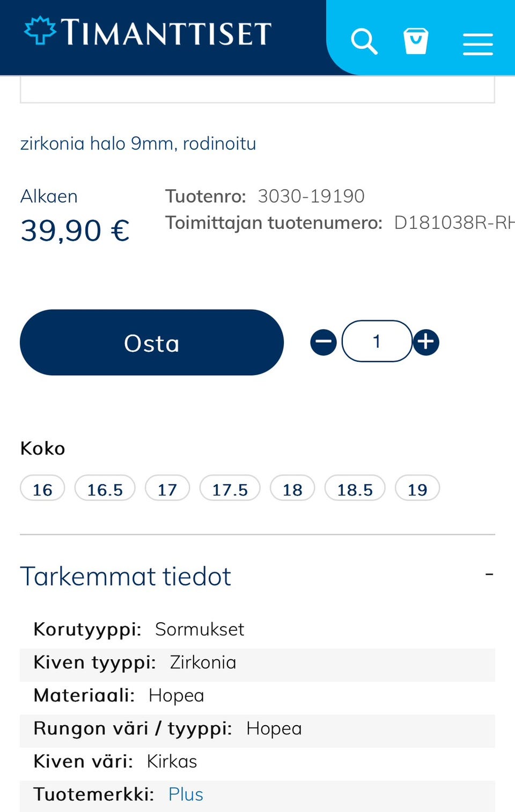This screenshot has height=812, width=515.
Task: Click the Timanttiset logo
Action: click(148, 32)
